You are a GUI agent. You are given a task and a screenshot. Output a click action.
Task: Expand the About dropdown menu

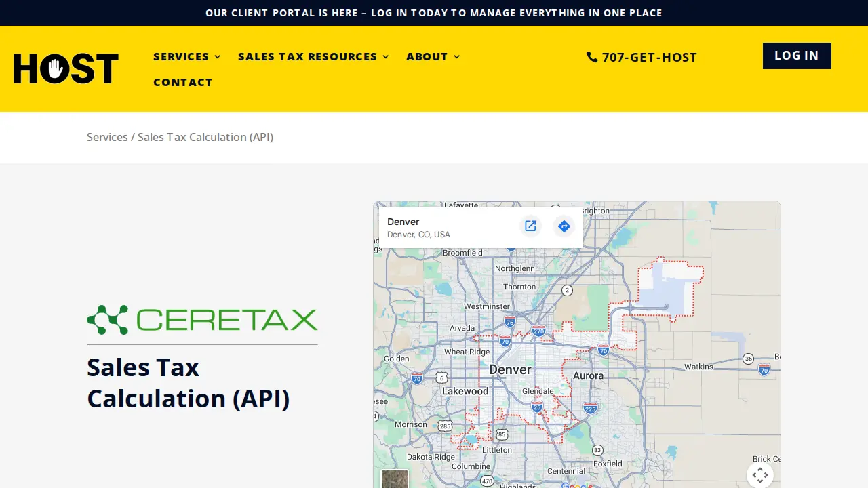[433, 56]
